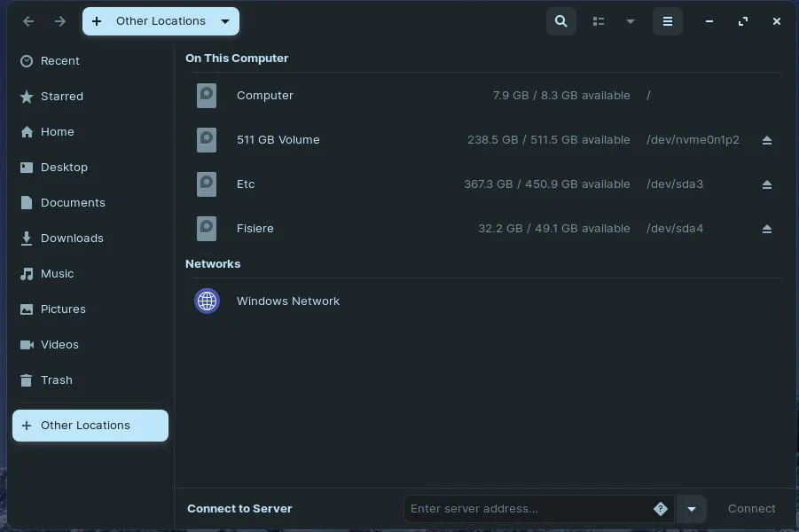This screenshot has height=532, width=799.
Task: Click 7.9 GB / 8.3 GB available text
Action: pos(561,96)
